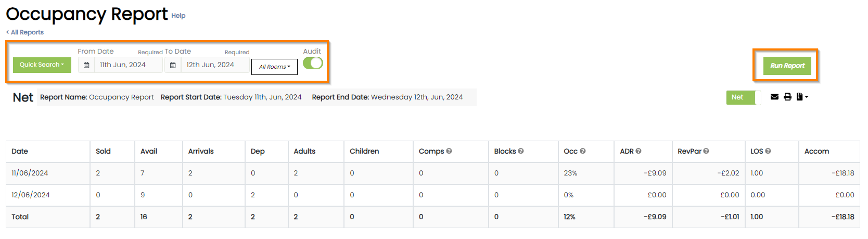The height and width of the screenshot is (239, 868).
Task: Click the print report icon
Action: tap(787, 97)
